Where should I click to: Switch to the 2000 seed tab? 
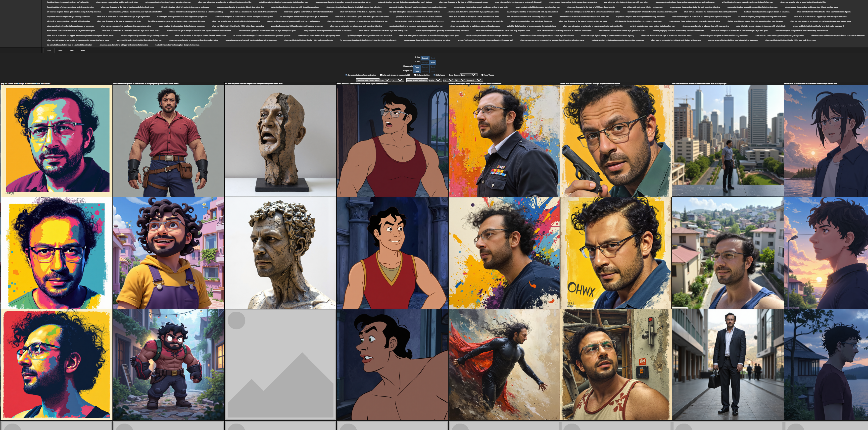60,50
